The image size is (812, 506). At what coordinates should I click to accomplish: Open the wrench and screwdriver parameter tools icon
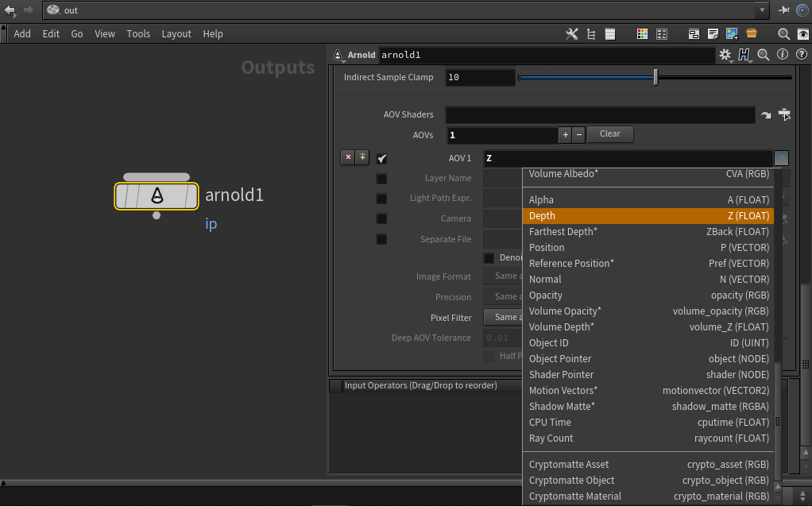point(572,33)
